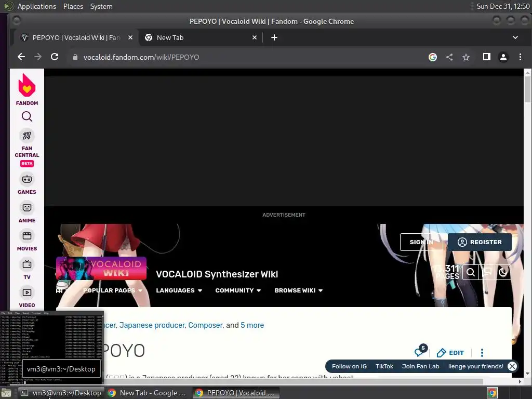Open the TikTok link
The image size is (532, 399).
[x=384, y=366]
